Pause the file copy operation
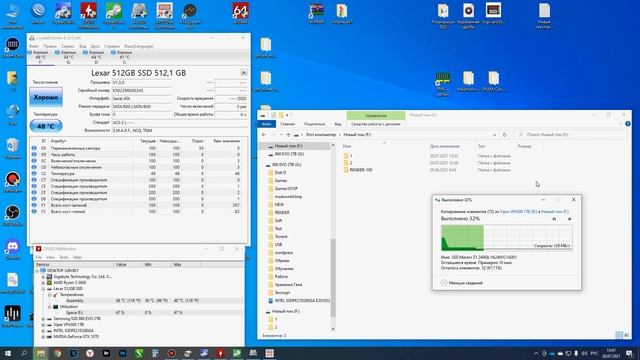The height and width of the screenshot is (360, 640). (x=554, y=219)
